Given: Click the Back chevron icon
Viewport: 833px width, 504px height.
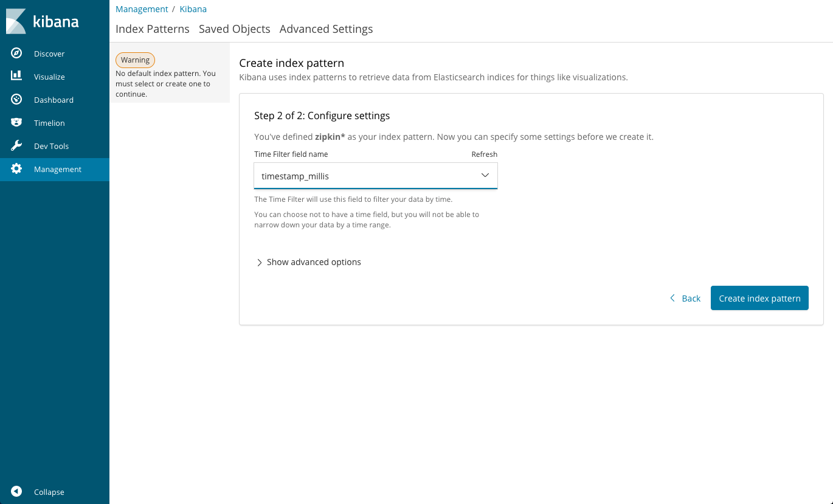Looking at the screenshot, I should (x=672, y=298).
